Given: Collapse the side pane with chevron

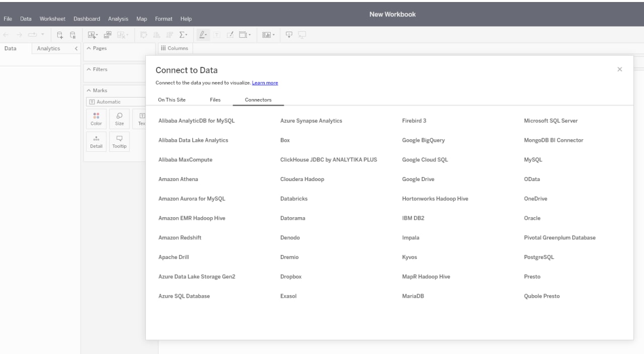Looking at the screenshot, I should [x=76, y=48].
